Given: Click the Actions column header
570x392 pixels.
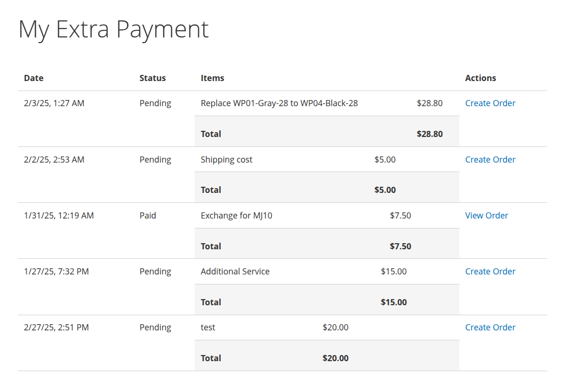Looking at the screenshot, I should [480, 78].
